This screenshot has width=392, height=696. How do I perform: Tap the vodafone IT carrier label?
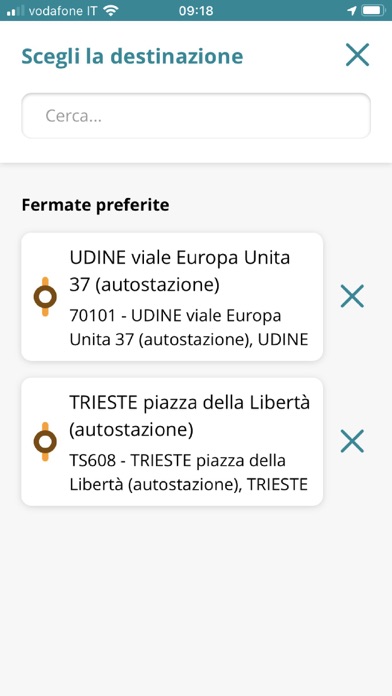(x=63, y=11)
